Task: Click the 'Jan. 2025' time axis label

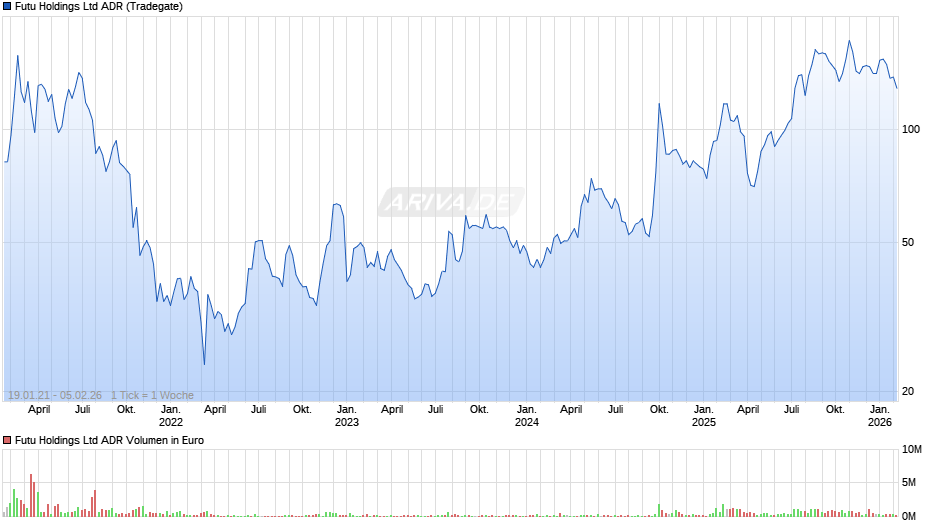Action: pos(703,416)
